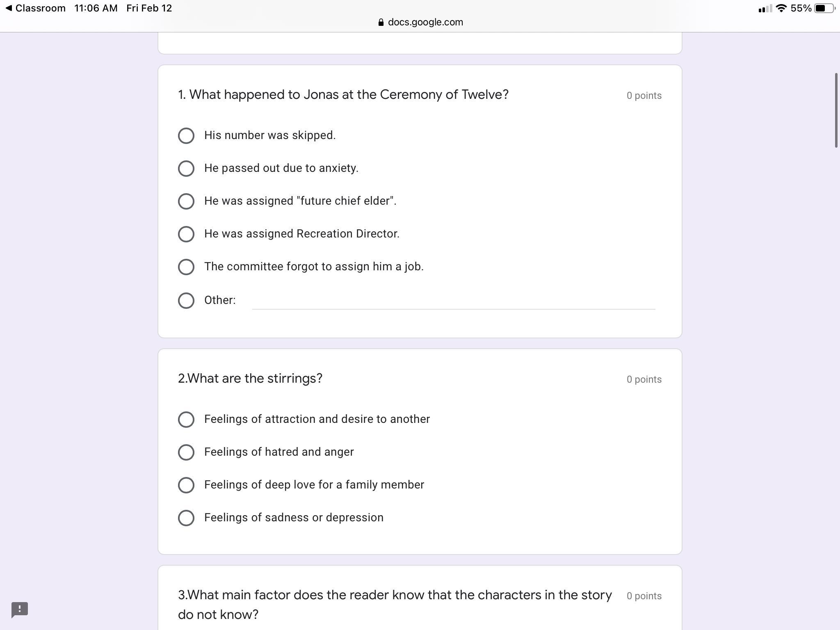The image size is (840, 630).
Task: Choose the 'Other:' radio option
Action: coord(186,301)
